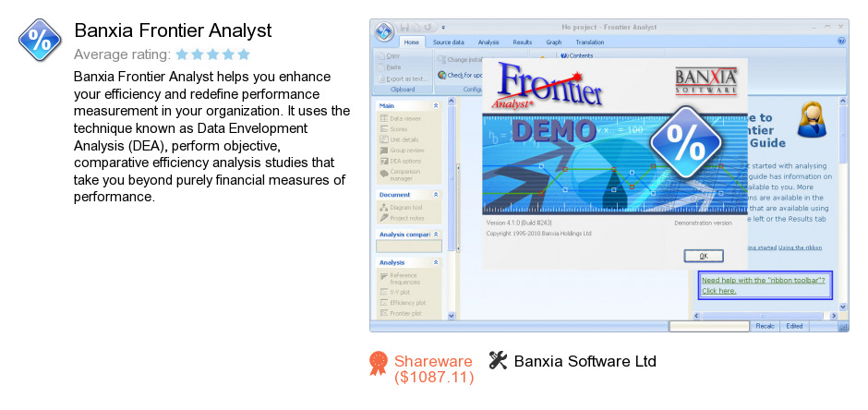Click the Paste button in Clipboard group
This screenshot has height=410, width=868.
click(389, 67)
